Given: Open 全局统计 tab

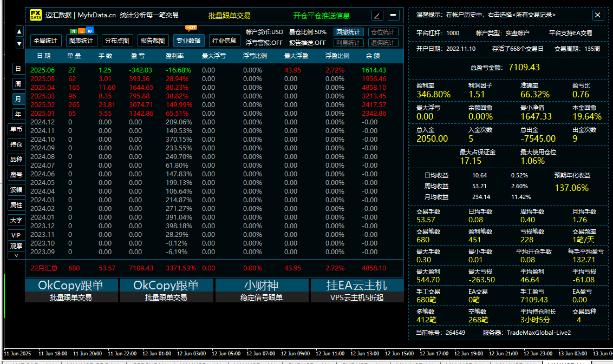Looking at the screenshot, I should pyautogui.click(x=45, y=41).
